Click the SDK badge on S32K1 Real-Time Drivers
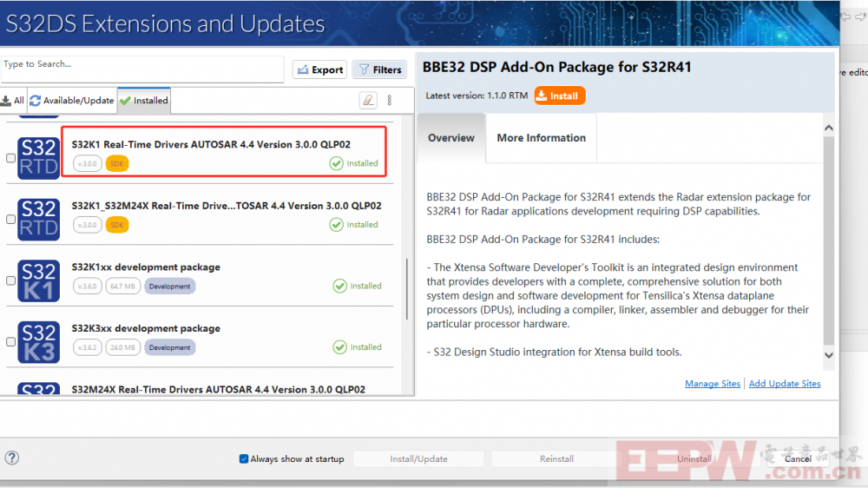The width and height of the screenshot is (868, 488). 117,164
